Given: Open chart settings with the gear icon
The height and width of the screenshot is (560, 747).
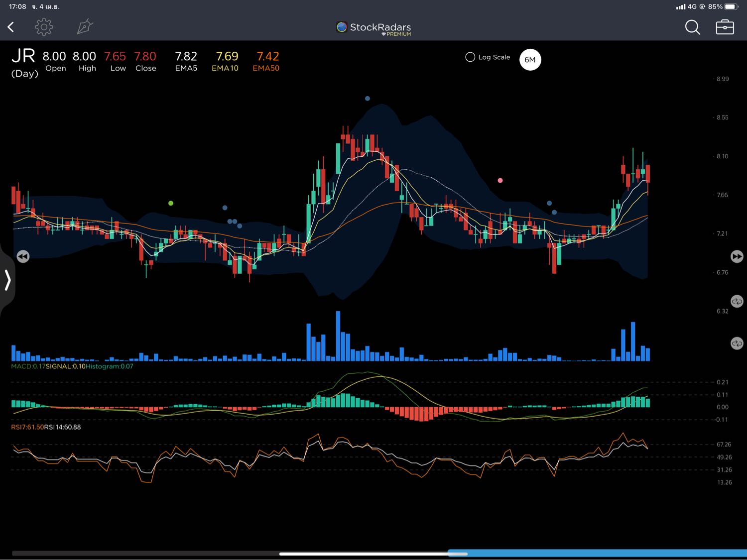Looking at the screenshot, I should point(44,27).
